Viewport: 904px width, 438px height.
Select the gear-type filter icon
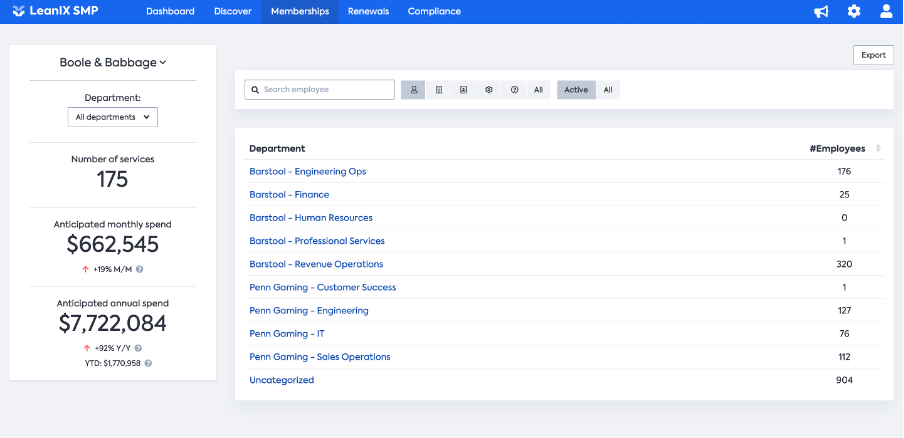[x=489, y=90]
